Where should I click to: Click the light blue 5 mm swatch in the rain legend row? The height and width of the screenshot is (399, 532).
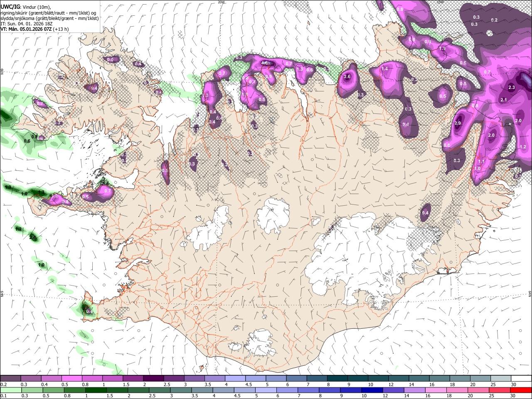266,390
